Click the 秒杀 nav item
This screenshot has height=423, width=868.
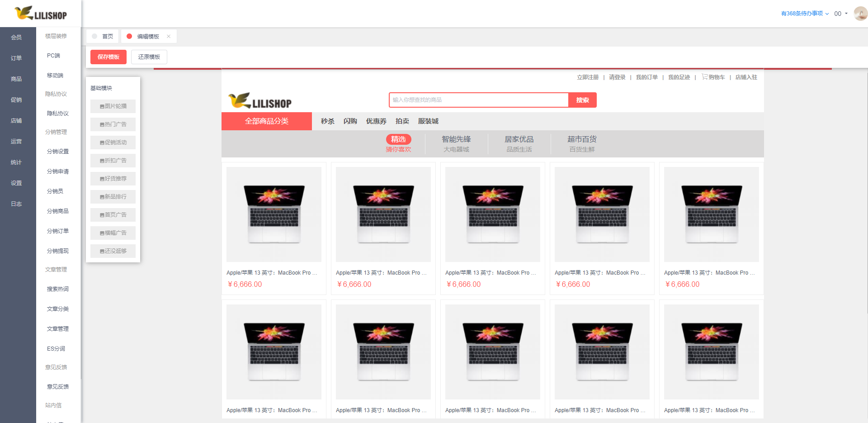(328, 121)
